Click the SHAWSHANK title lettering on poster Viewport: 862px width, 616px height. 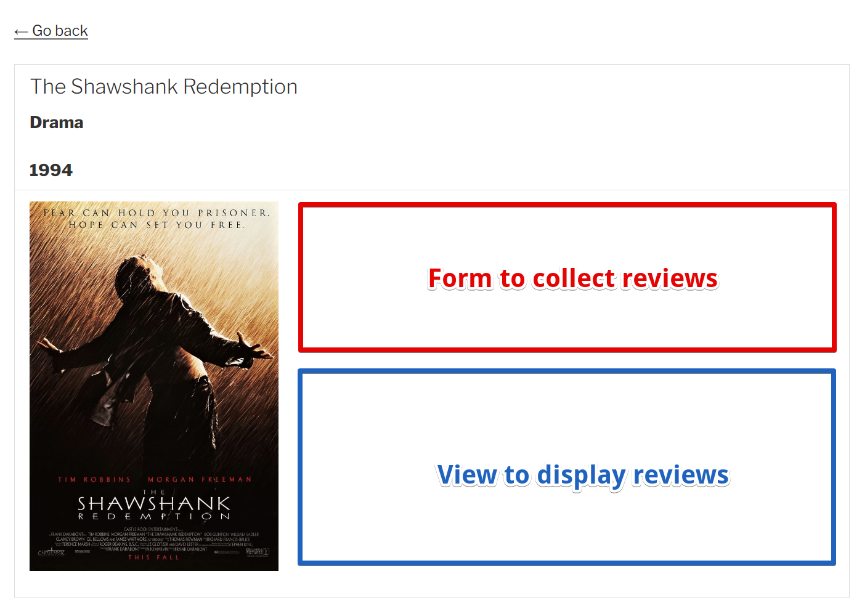tap(154, 504)
